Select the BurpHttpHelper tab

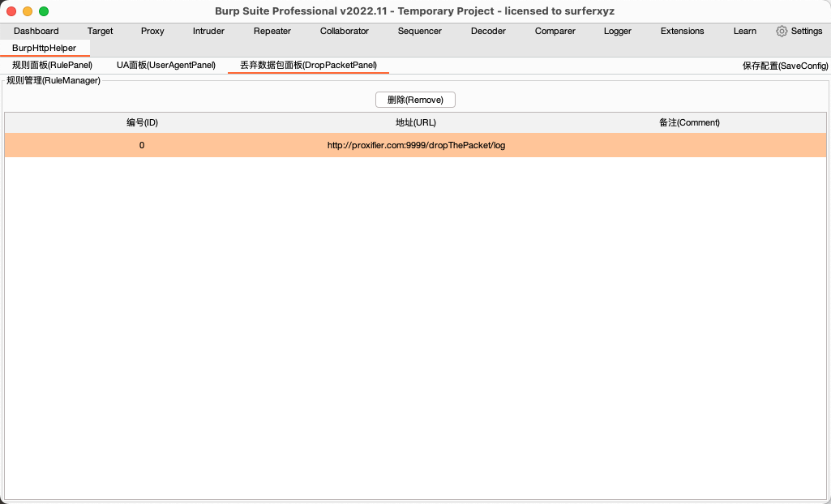click(45, 48)
